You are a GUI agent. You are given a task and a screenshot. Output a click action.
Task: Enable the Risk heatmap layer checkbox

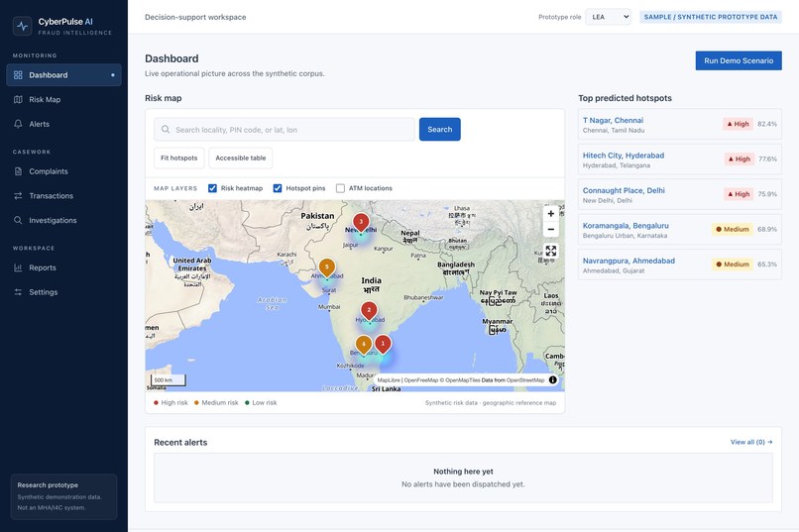coord(212,188)
